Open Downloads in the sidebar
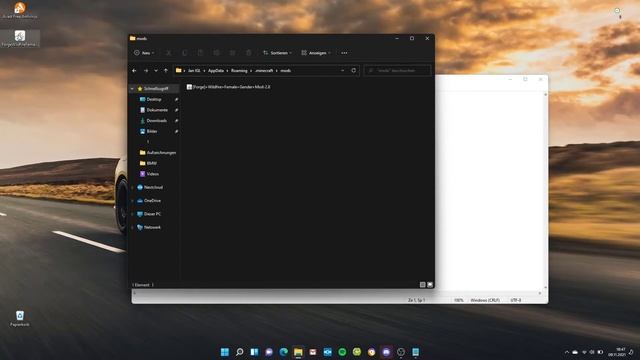The height and width of the screenshot is (360, 640). [x=156, y=120]
